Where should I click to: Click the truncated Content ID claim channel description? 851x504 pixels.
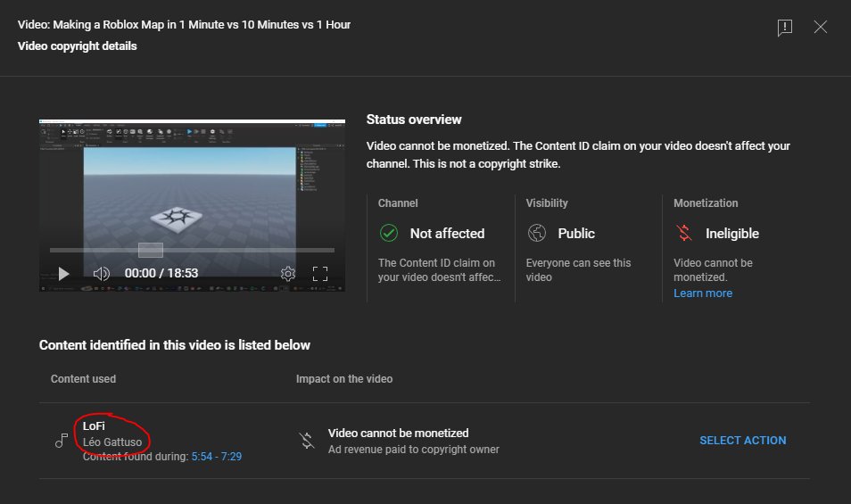(x=439, y=269)
